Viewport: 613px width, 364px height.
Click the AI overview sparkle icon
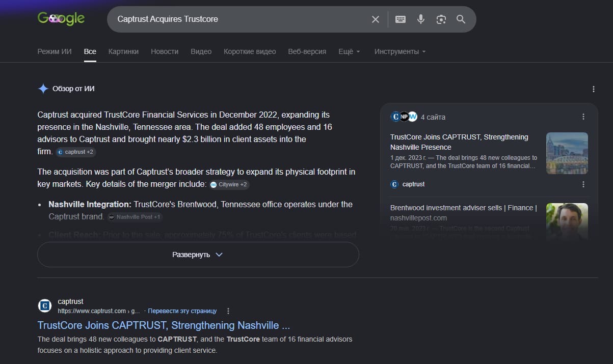[x=43, y=89]
